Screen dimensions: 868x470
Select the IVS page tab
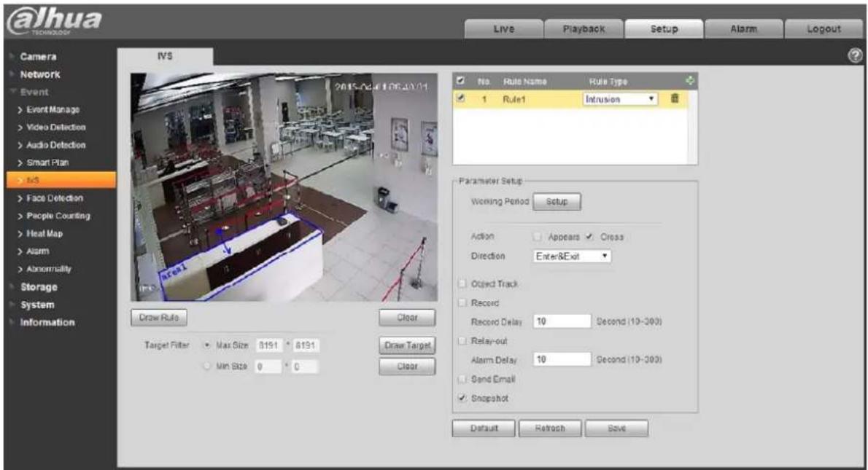pyautogui.click(x=165, y=56)
